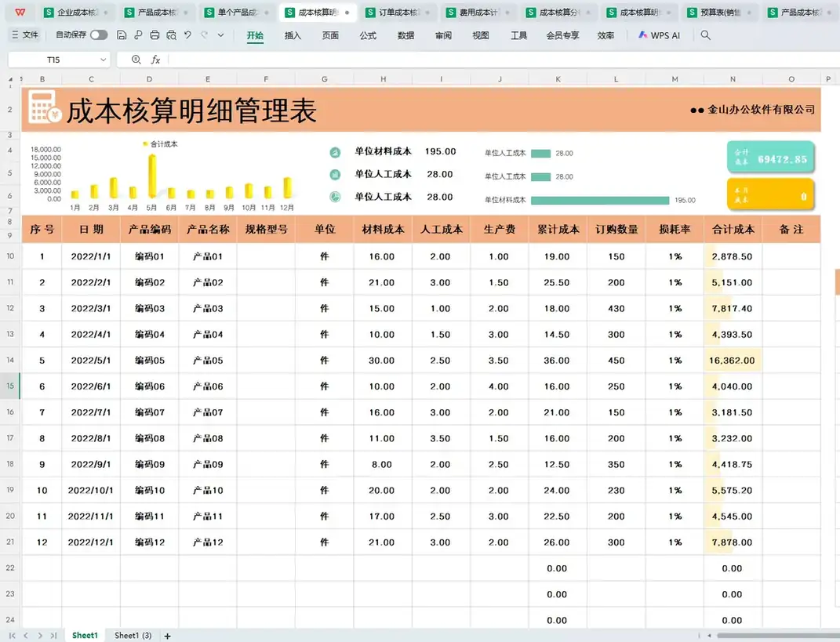Click the print icon

(x=155, y=34)
